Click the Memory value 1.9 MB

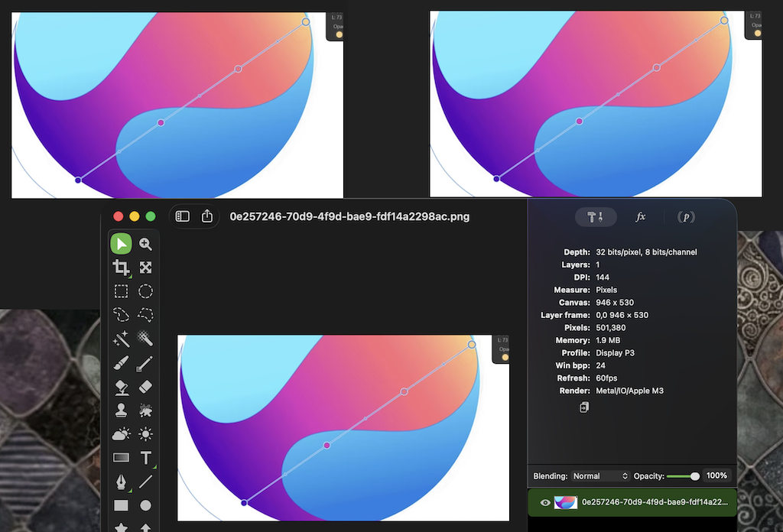pyautogui.click(x=608, y=340)
